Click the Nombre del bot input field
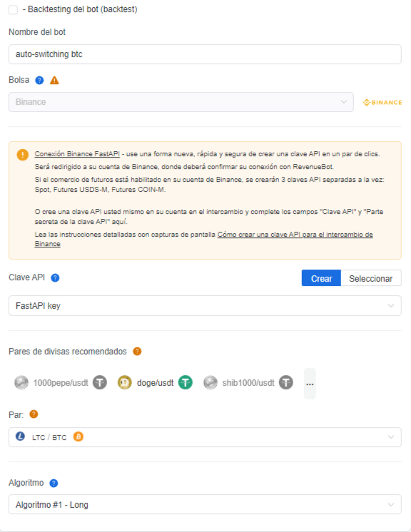Viewport: 411px width, 532px height. (x=205, y=54)
